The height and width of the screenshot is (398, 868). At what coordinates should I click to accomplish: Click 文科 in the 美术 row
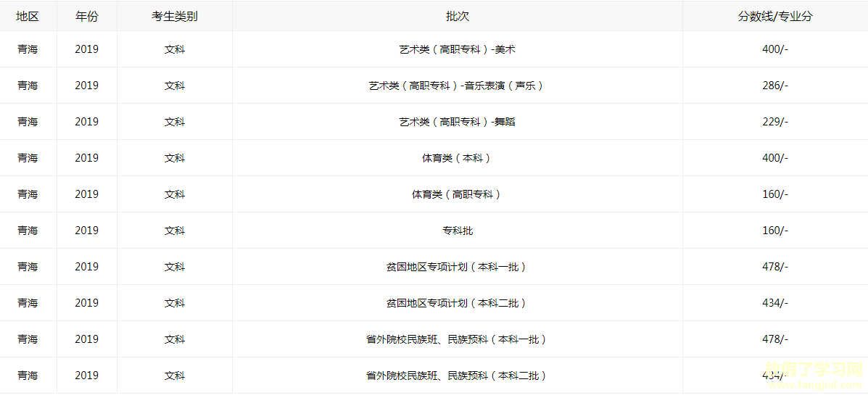(174, 49)
